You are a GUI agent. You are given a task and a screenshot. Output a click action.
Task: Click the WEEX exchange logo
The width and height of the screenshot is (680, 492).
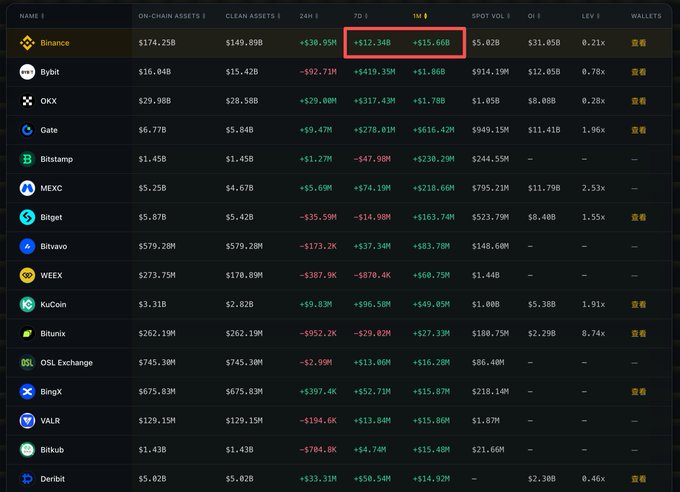(27, 275)
